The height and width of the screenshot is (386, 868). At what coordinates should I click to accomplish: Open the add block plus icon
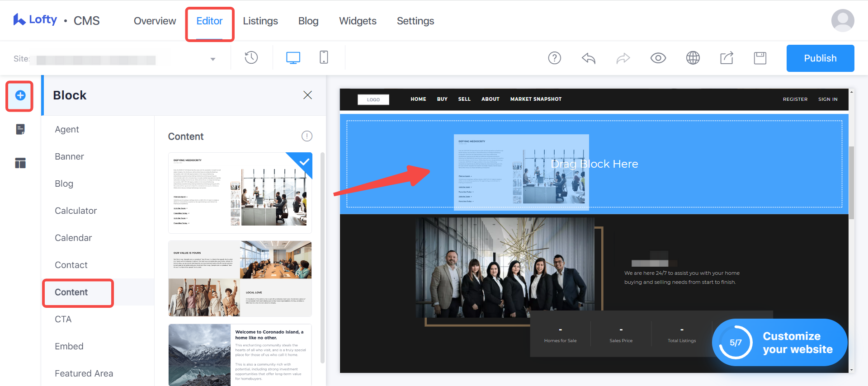pos(20,95)
